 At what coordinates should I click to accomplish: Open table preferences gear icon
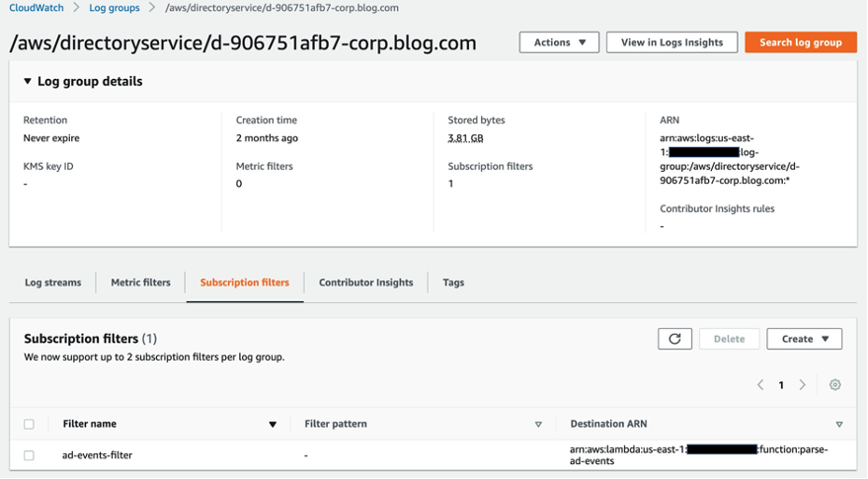[x=834, y=385]
